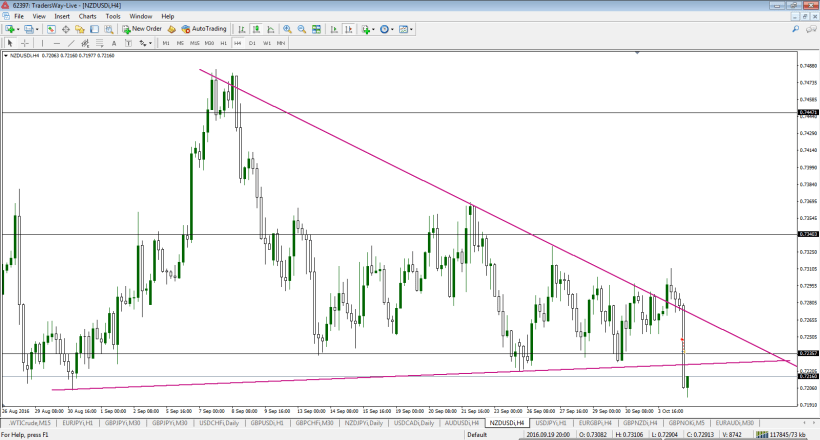
Task: Select the D1 timeframe button
Action: [x=252, y=43]
